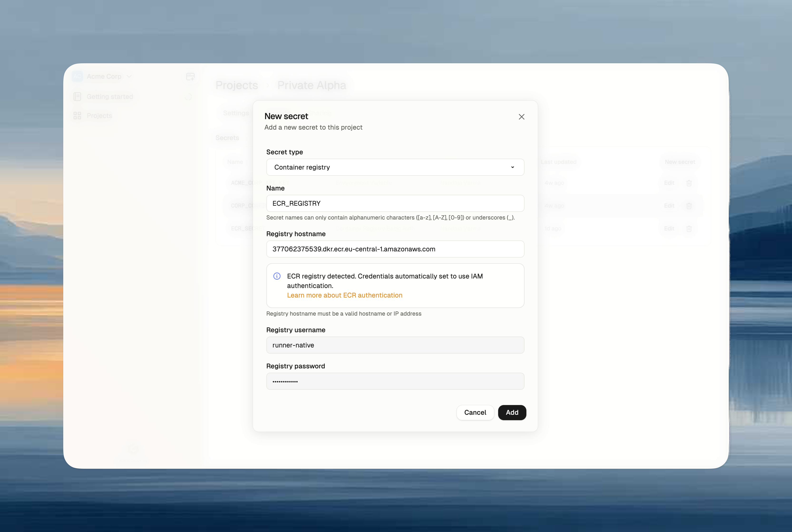Click the Acme Corp AC avatar icon

pos(77,76)
